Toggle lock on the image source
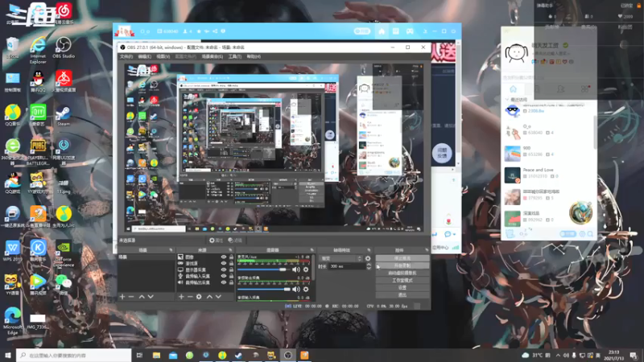The height and width of the screenshot is (362, 644). 231,257
